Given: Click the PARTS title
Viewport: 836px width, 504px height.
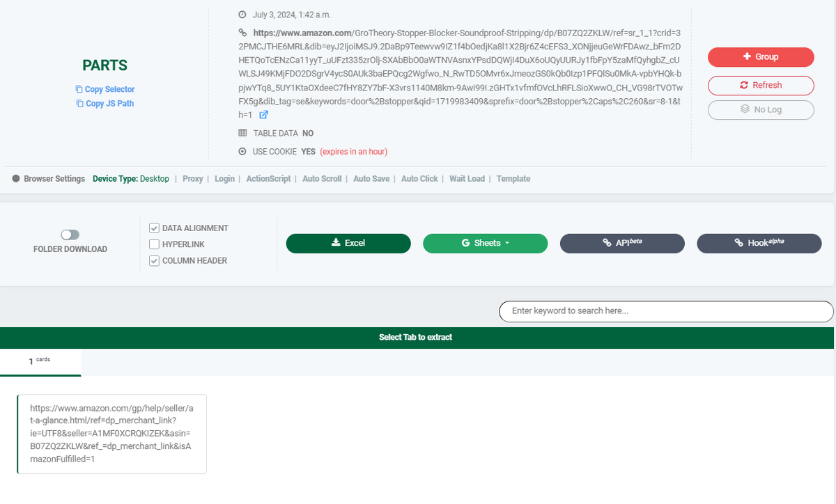Looking at the screenshot, I should click(x=105, y=65).
